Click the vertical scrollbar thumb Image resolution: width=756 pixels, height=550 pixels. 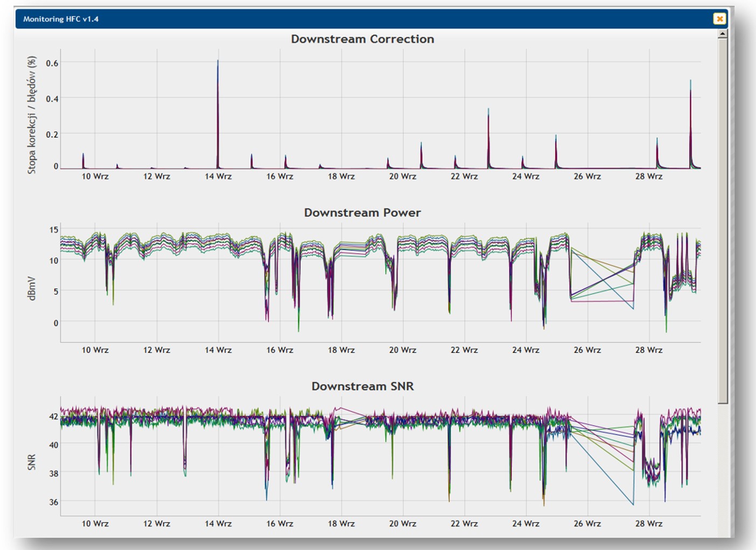(723, 215)
